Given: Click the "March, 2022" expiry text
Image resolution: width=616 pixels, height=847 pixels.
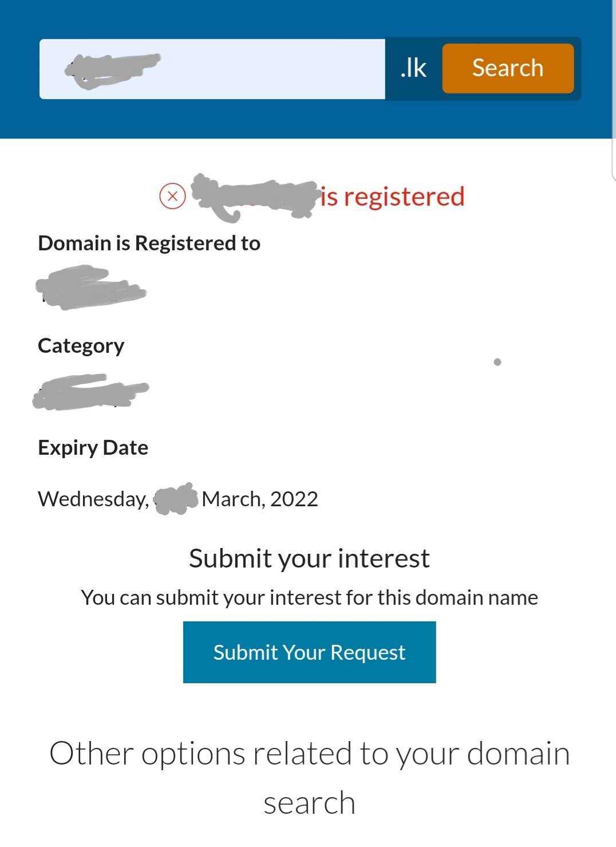Looking at the screenshot, I should tap(260, 499).
